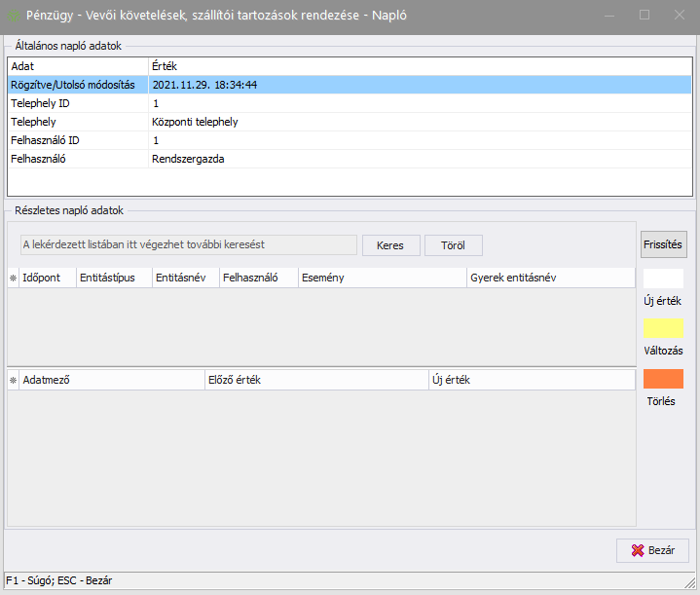Sort by the Időpont column header

(x=47, y=278)
